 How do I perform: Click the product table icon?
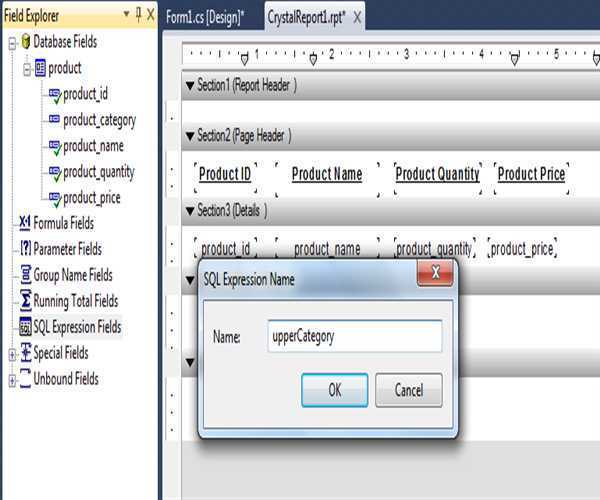[x=39, y=68]
